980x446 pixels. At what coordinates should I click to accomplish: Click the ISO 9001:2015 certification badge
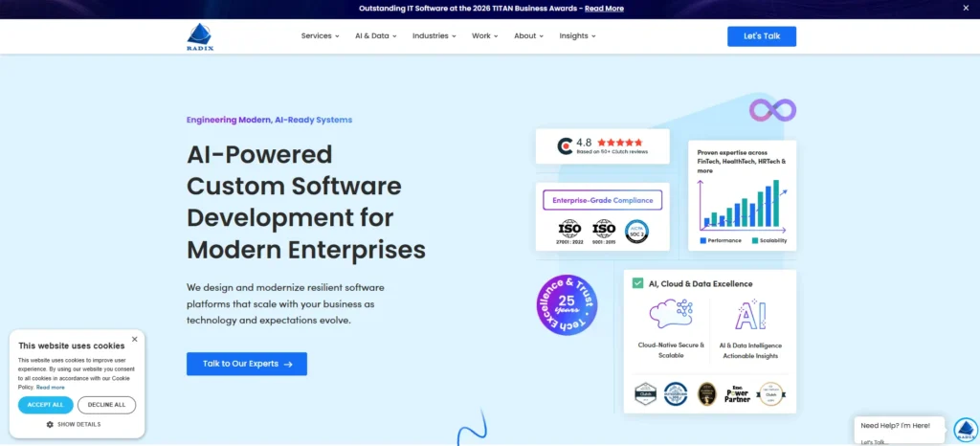tap(604, 232)
